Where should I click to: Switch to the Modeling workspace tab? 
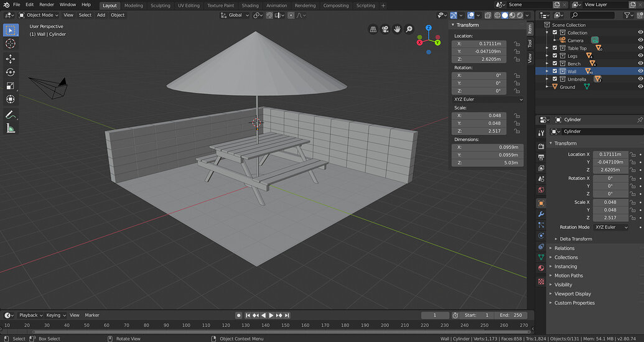point(134,6)
